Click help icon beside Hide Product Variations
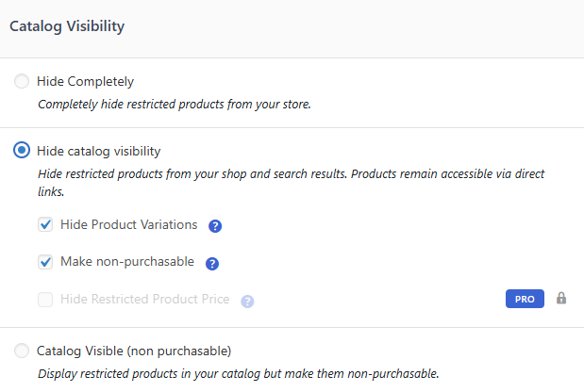This screenshot has height=392, width=584. tap(215, 226)
